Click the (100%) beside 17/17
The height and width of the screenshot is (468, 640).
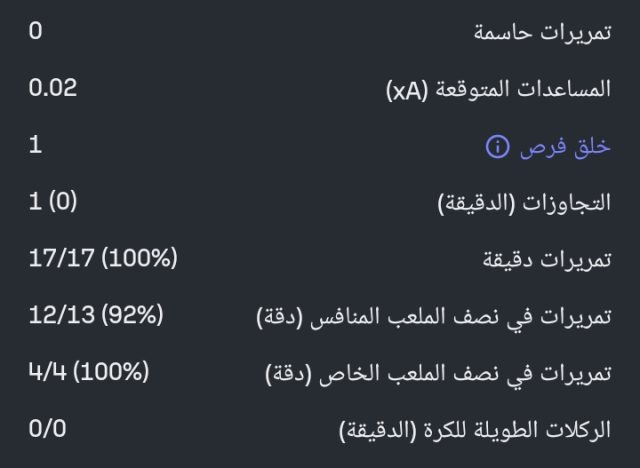pyautogui.click(x=138, y=260)
